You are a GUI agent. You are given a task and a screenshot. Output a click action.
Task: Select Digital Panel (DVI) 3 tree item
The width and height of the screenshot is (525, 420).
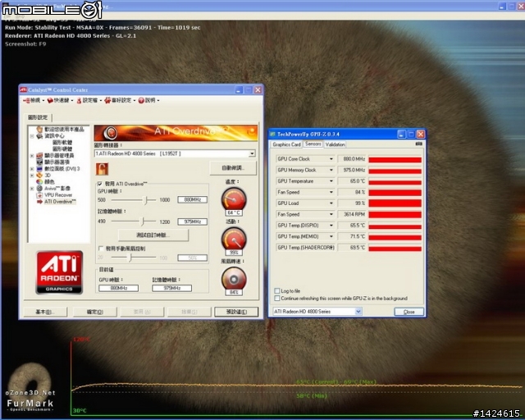click(62, 169)
